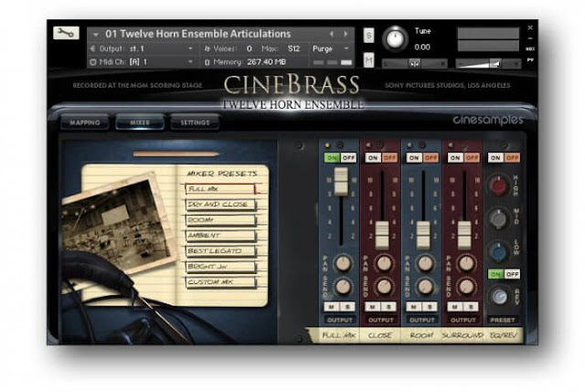
Task: Click the Room channel send knob
Action: (x=424, y=286)
